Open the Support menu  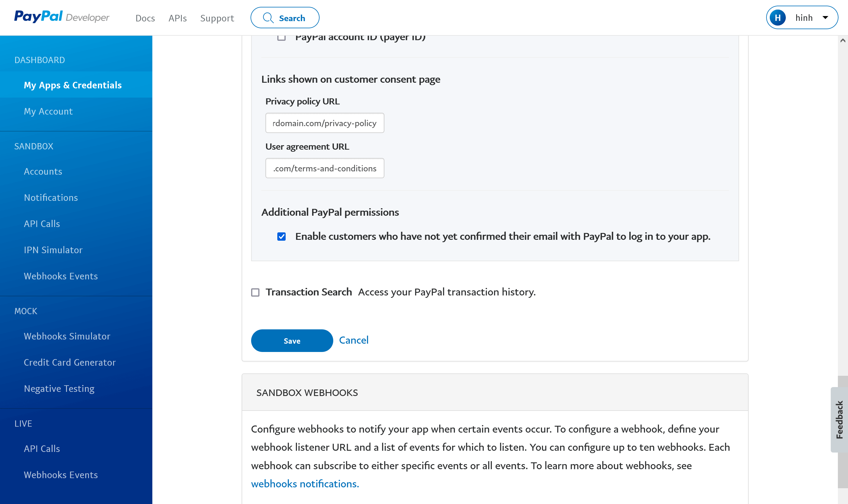(x=217, y=18)
